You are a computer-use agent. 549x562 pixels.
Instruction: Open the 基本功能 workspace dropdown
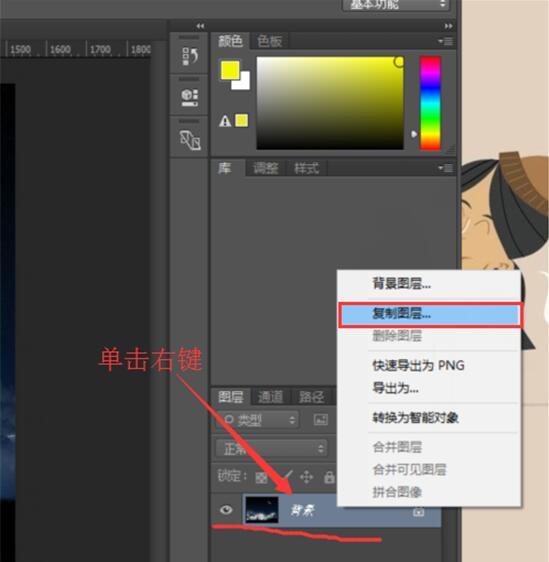396,5
